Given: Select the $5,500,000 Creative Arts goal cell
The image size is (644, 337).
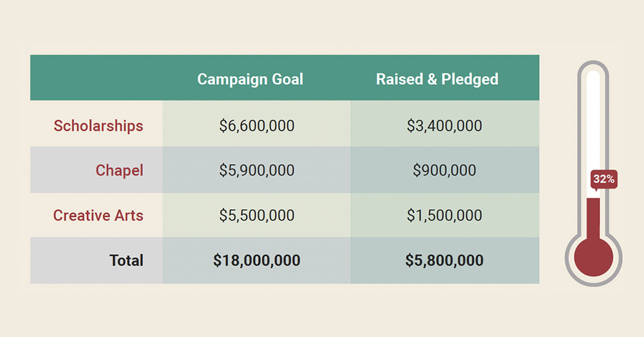Looking at the screenshot, I should tap(257, 215).
